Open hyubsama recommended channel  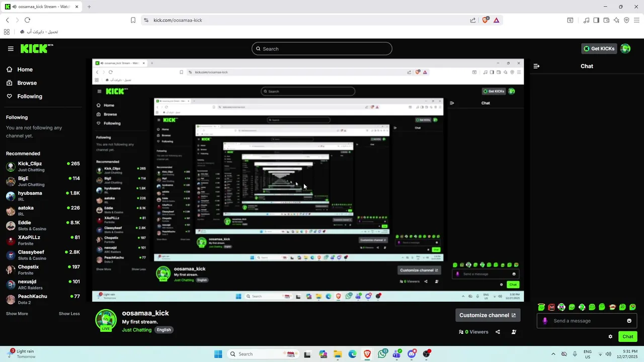(x=43, y=196)
